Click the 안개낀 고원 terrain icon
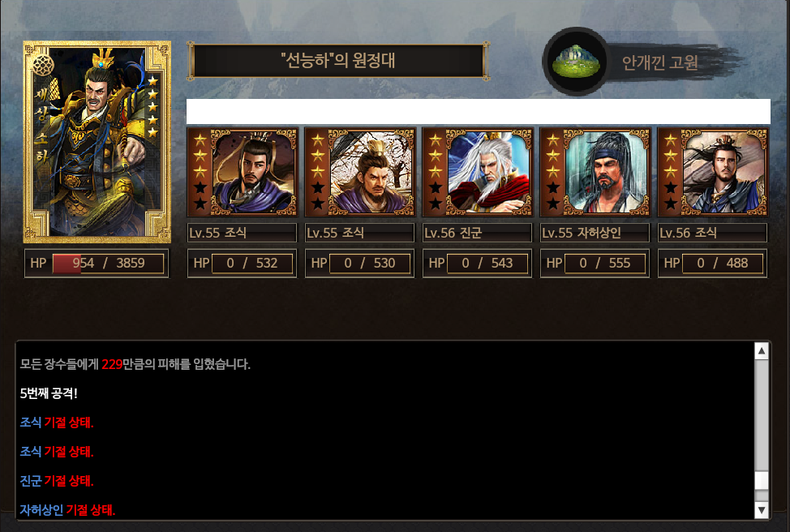Image resolution: width=790 pixels, height=532 pixels. (577, 62)
